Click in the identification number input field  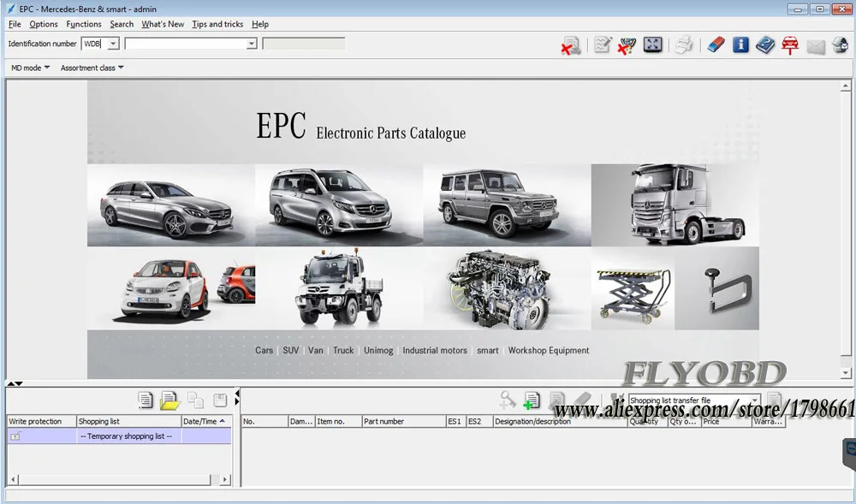tap(186, 44)
